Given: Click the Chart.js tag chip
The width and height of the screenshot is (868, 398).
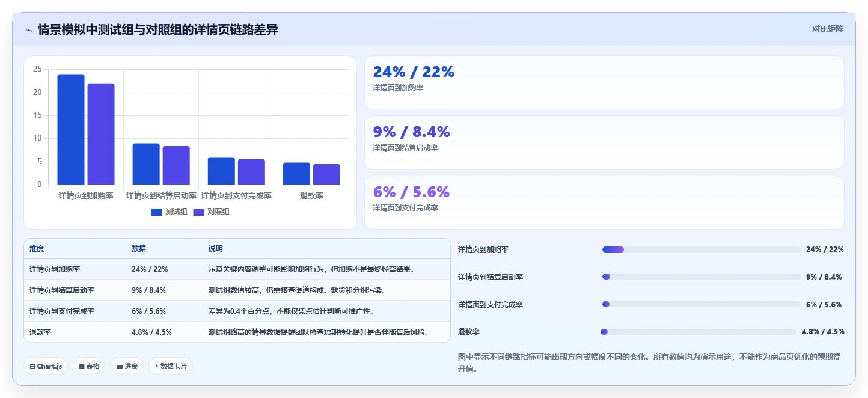Looking at the screenshot, I should pos(46,366).
